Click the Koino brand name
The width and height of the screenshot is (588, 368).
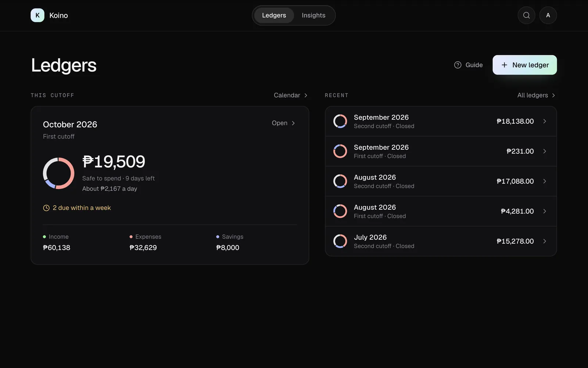[x=58, y=15]
